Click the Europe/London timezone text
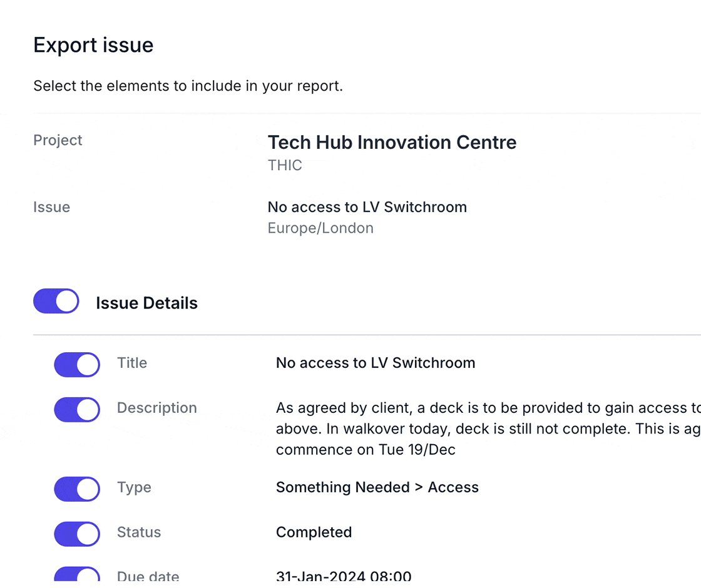Image resolution: width=701 pixels, height=588 pixels. click(x=320, y=228)
